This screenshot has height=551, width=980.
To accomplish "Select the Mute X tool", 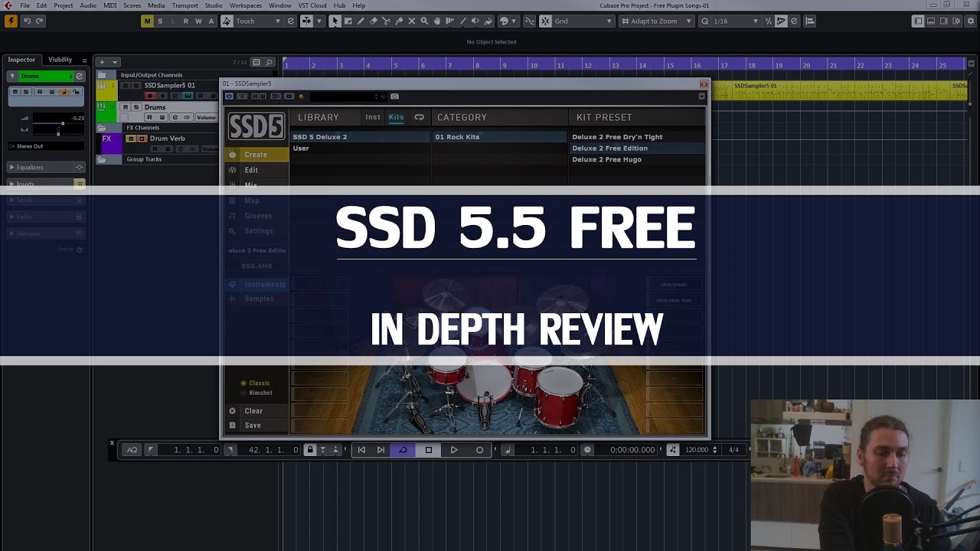I will 412,21.
